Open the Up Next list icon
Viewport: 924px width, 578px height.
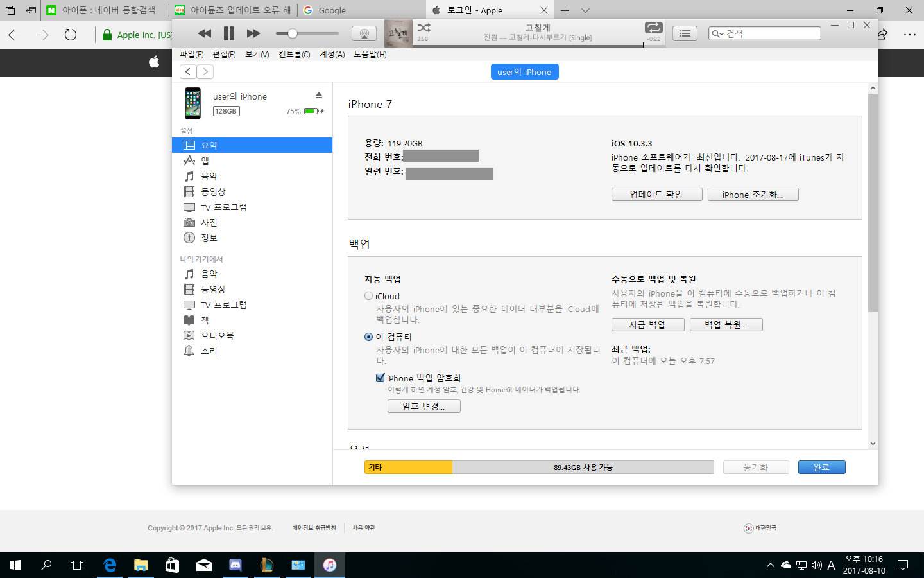click(x=685, y=33)
